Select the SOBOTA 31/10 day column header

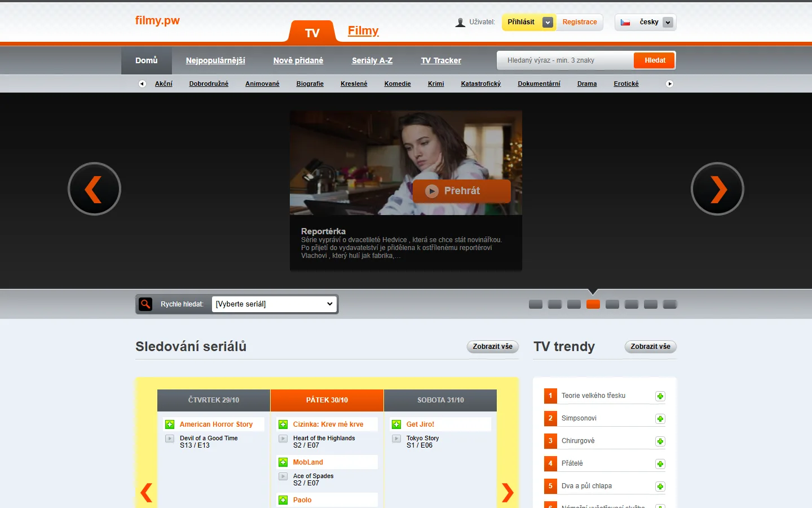(440, 400)
